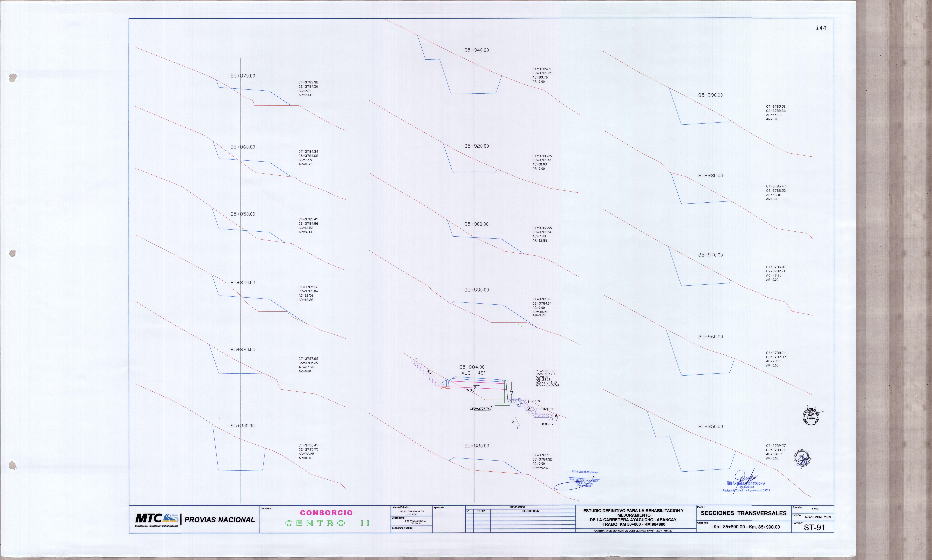Click station label 85+870.00
This screenshot has height=560, width=932.
[243, 76]
